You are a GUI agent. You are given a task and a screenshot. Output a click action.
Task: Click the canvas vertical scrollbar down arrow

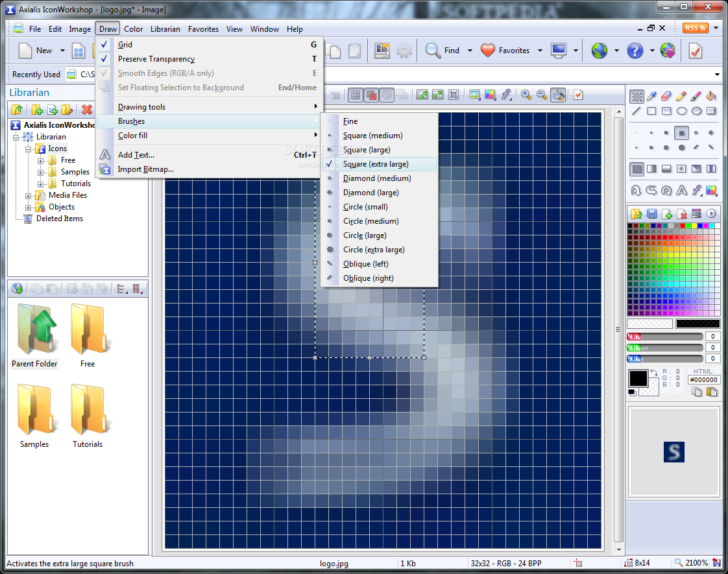tap(619, 550)
